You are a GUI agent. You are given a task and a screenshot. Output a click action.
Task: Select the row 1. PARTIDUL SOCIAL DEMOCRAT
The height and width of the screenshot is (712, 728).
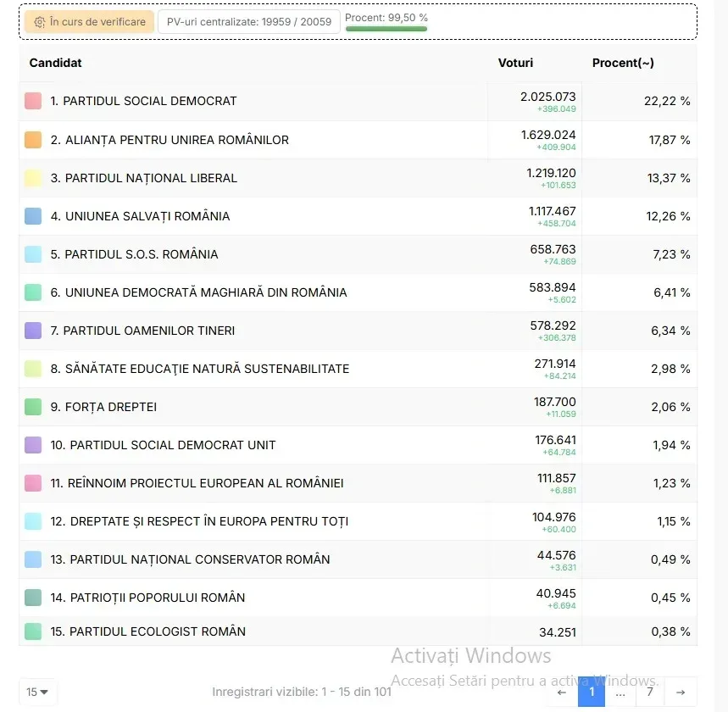[x=358, y=101]
